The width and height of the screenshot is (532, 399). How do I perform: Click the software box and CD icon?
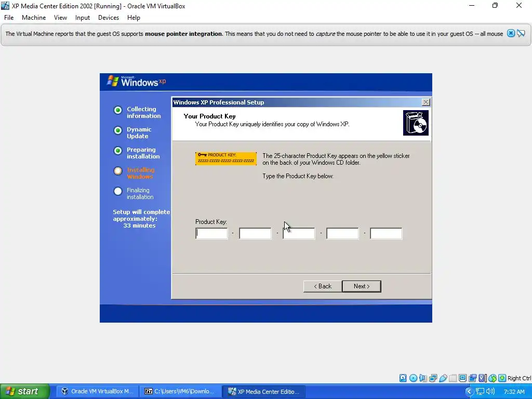[x=416, y=123]
